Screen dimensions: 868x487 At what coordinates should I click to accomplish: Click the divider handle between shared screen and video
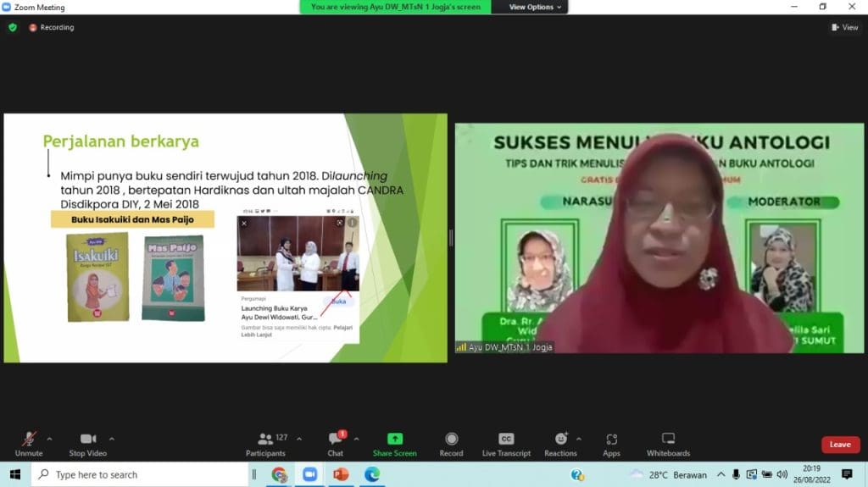451,238
